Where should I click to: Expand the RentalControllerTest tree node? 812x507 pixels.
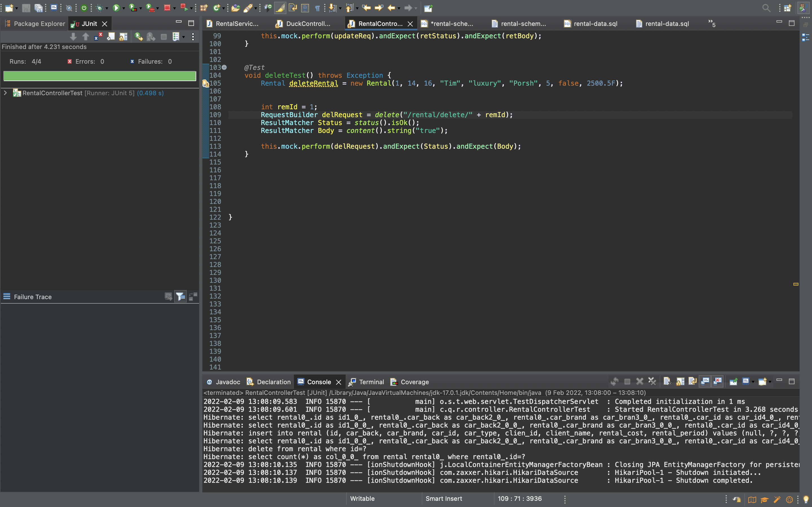tap(5, 93)
